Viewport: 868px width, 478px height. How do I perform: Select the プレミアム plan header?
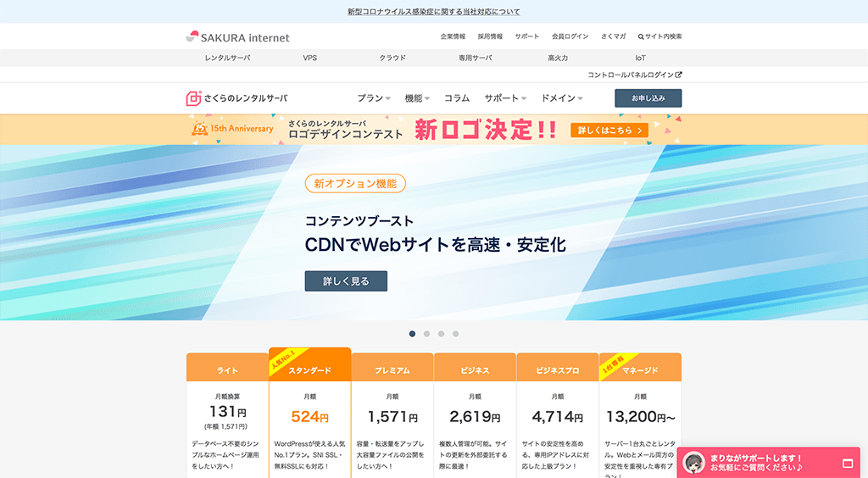point(392,367)
